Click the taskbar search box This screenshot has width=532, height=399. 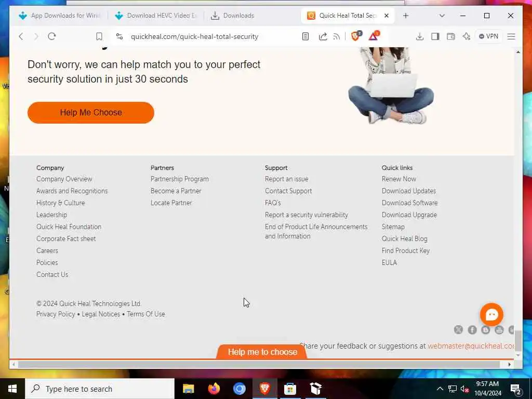click(x=100, y=389)
